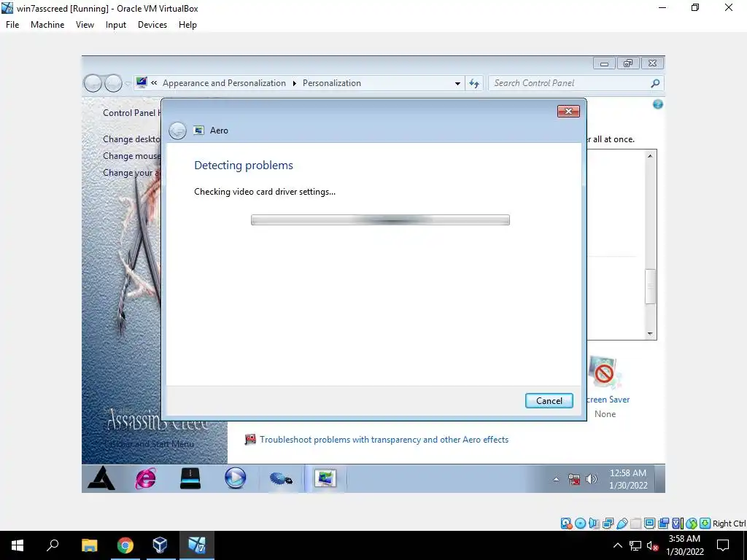This screenshot has width=747, height=560.
Task: Click the VirtualBox shared folders indicator
Action: (635, 524)
